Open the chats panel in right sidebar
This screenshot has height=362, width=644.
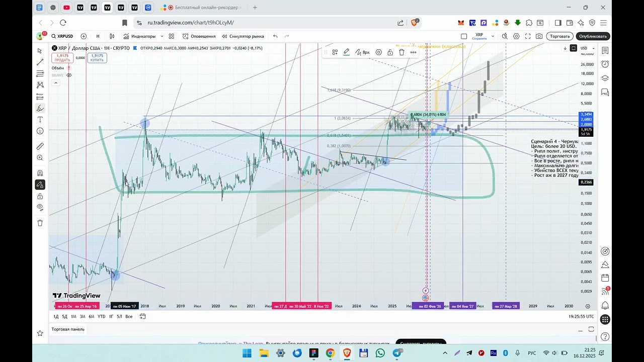click(x=605, y=92)
